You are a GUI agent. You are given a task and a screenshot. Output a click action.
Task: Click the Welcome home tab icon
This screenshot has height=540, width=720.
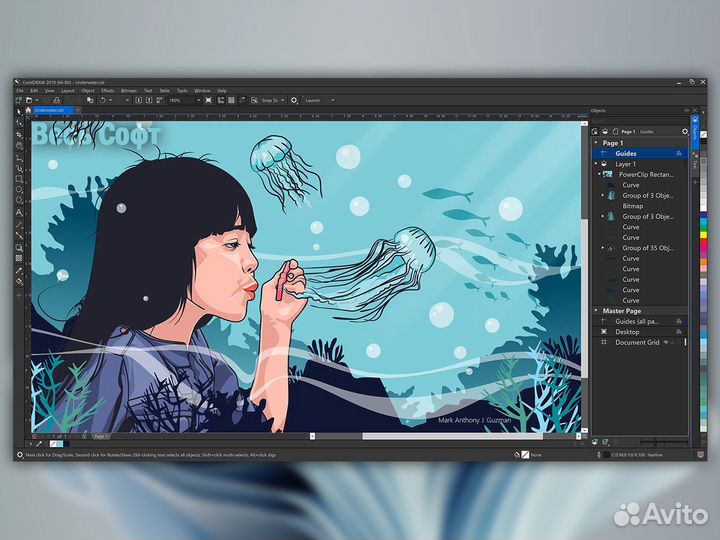[x=28, y=110]
